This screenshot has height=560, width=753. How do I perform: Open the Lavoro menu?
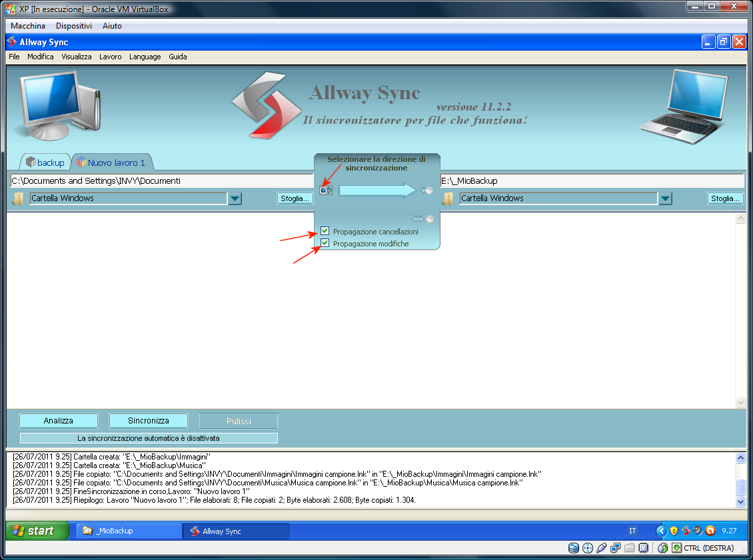[111, 57]
